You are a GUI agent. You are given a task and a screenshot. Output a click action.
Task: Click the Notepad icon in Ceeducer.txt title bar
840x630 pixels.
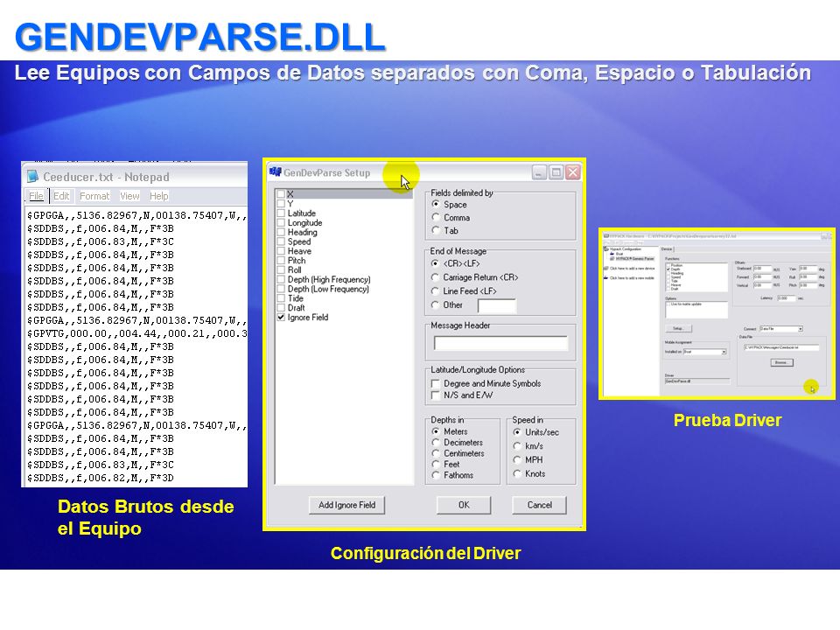[x=32, y=176]
